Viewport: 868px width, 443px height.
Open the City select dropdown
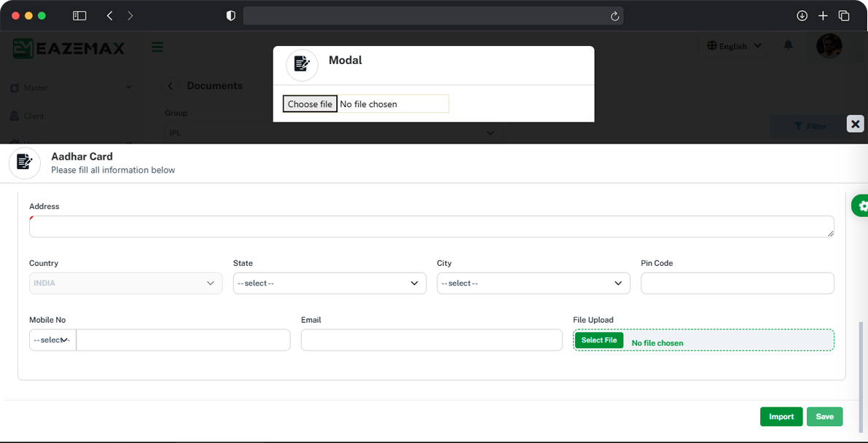tap(533, 283)
